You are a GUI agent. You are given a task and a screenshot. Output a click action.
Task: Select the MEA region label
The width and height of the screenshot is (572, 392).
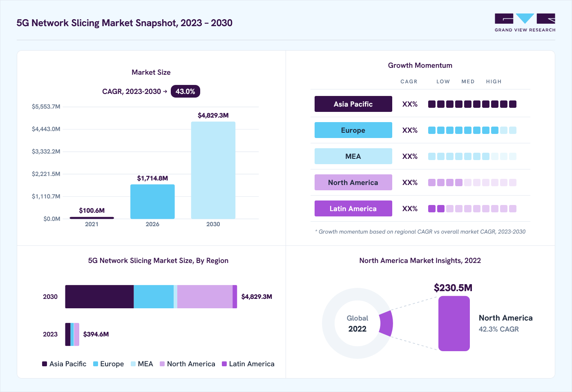[x=353, y=156]
